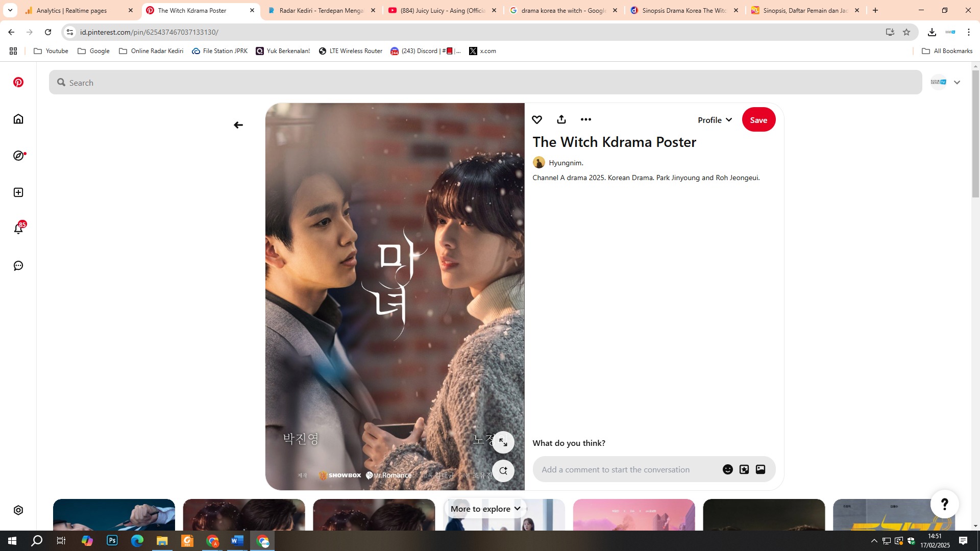
Task: Click the address bar URL
Action: (149, 32)
